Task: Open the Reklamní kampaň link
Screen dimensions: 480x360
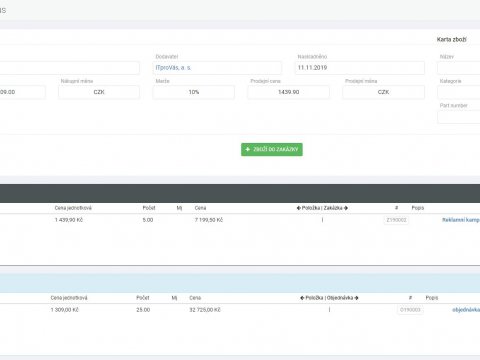Action: coord(461,220)
